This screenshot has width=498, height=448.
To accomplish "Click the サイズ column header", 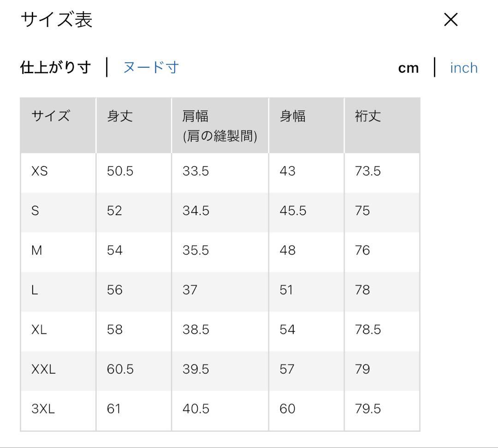I will [x=51, y=116].
